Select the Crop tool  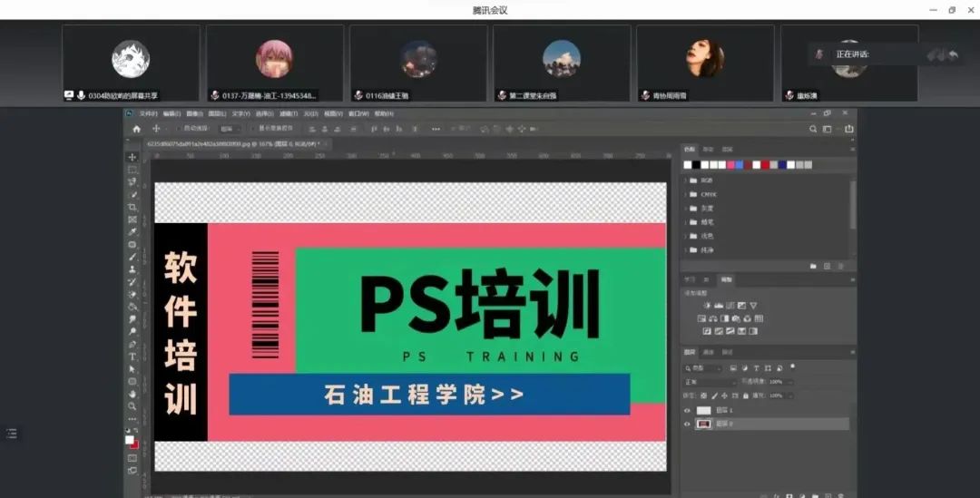pos(132,207)
